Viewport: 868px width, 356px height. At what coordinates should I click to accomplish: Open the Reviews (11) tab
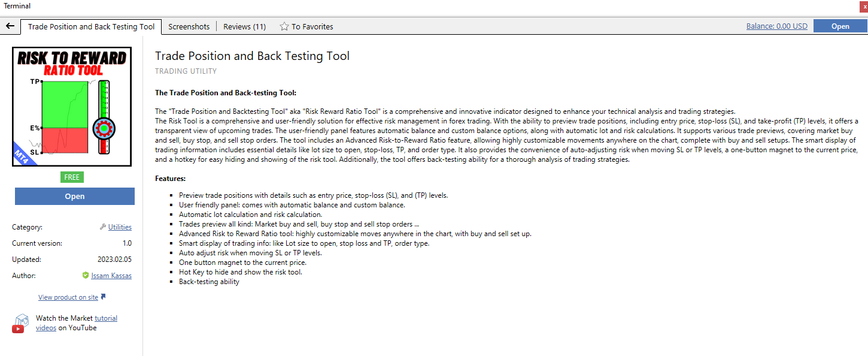pyautogui.click(x=244, y=26)
